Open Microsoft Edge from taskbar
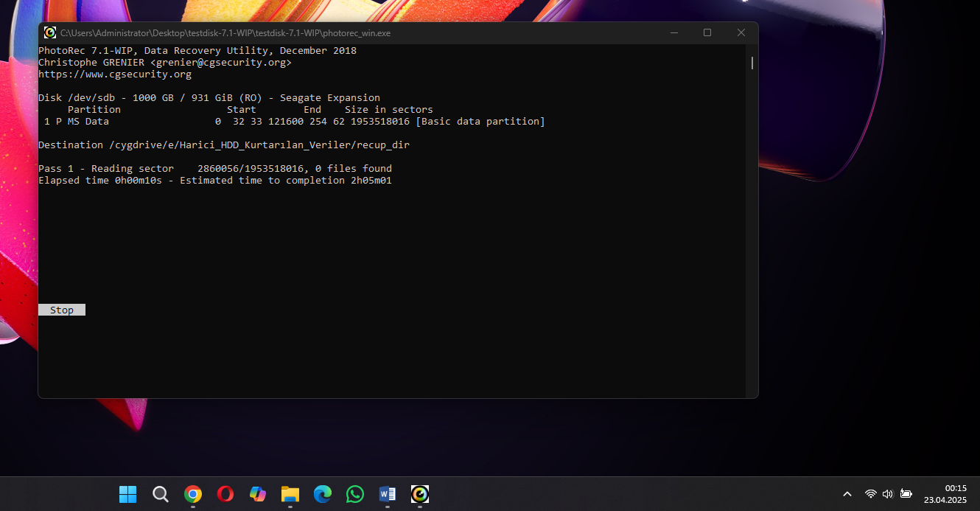This screenshot has width=980, height=511. pos(323,494)
